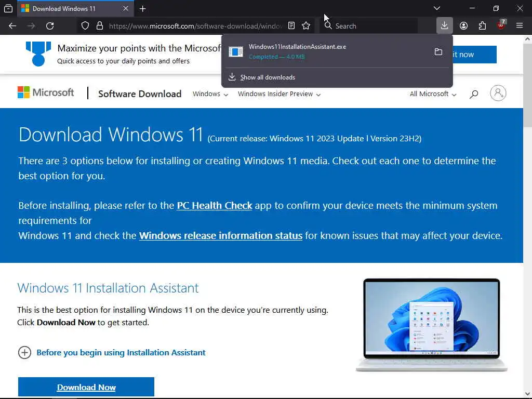The width and height of the screenshot is (532, 399).
Task: Reload the current page
Action: pos(50,26)
